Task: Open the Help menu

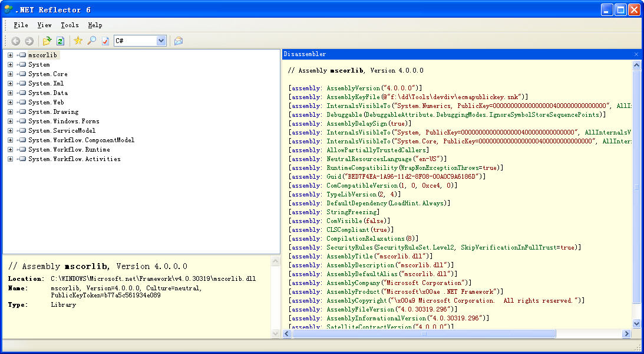Action: coord(95,25)
